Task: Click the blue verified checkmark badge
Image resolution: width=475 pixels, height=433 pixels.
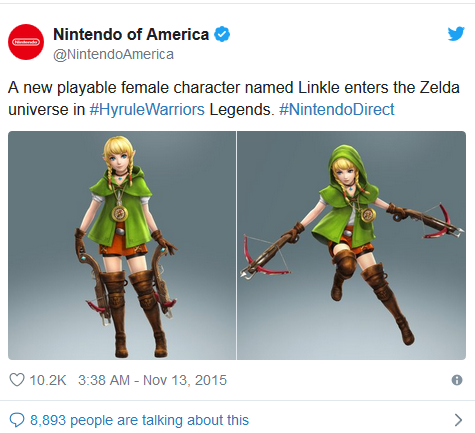Action: coord(222,34)
